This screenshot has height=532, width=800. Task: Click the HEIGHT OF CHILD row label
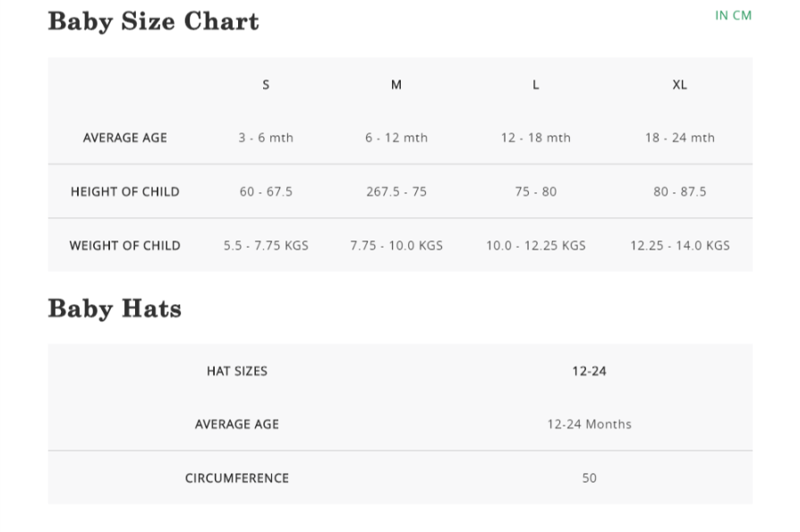(125, 191)
